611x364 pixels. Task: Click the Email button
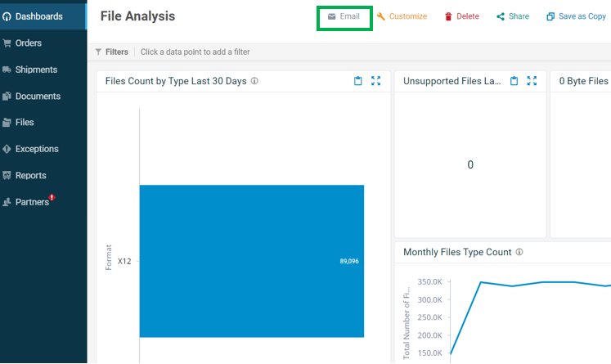click(x=344, y=16)
